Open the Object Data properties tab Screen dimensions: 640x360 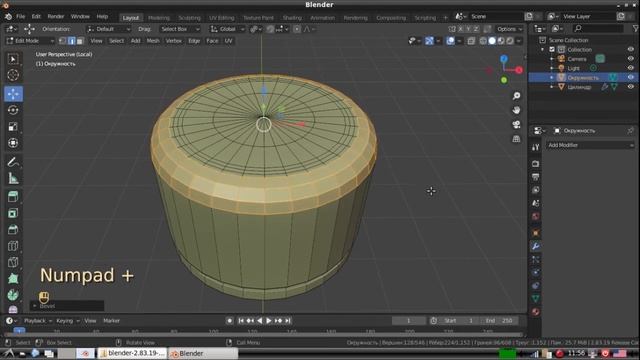[x=536, y=299]
